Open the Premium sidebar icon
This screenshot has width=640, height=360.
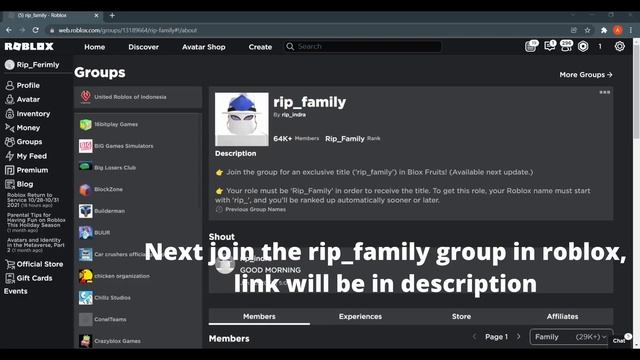click(x=9, y=170)
